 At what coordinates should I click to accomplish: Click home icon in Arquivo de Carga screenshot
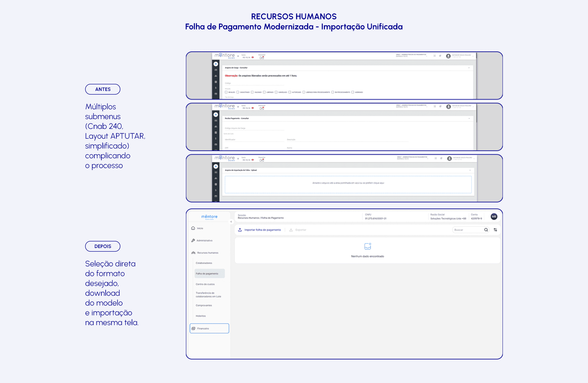(216, 64)
